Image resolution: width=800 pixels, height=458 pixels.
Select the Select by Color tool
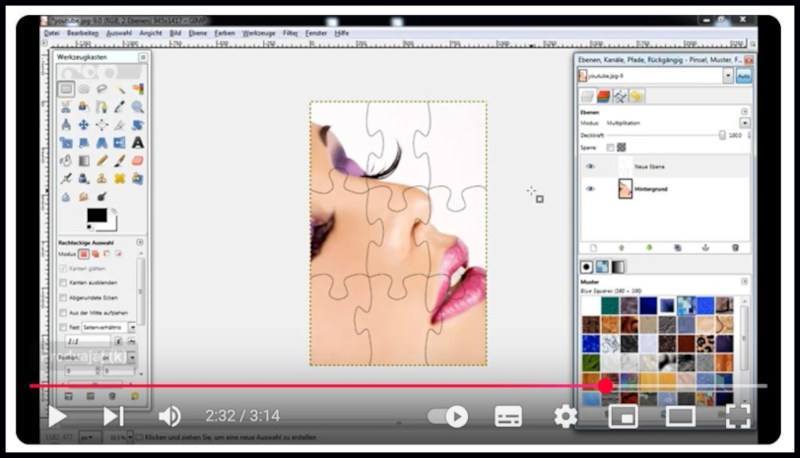tap(137, 89)
